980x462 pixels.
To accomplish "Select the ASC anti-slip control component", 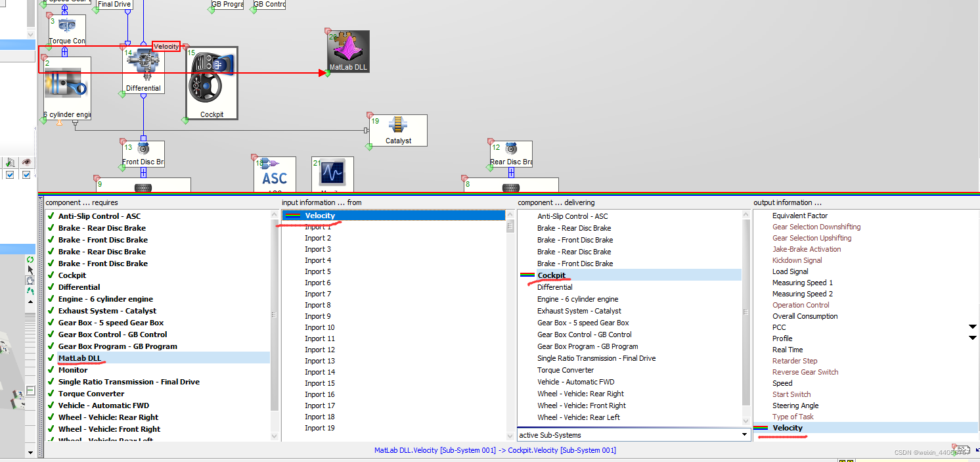I will [275, 175].
